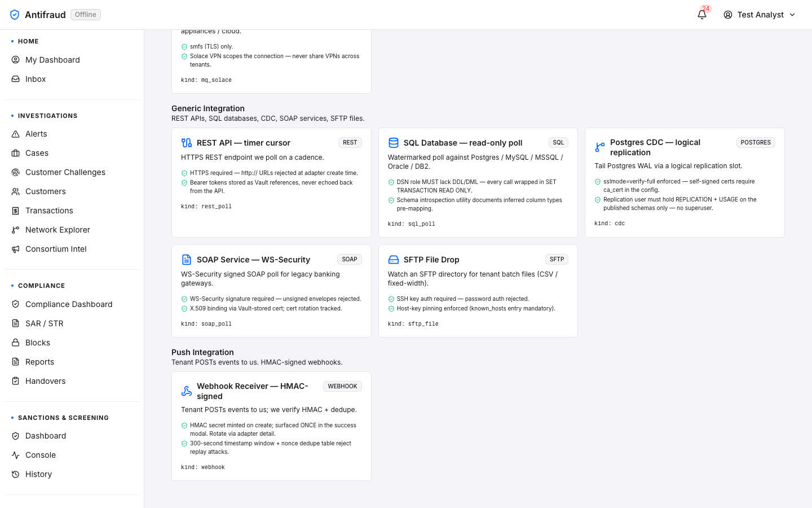Click the Inbox tray icon
This screenshot has width=812, height=508.
point(16,79)
